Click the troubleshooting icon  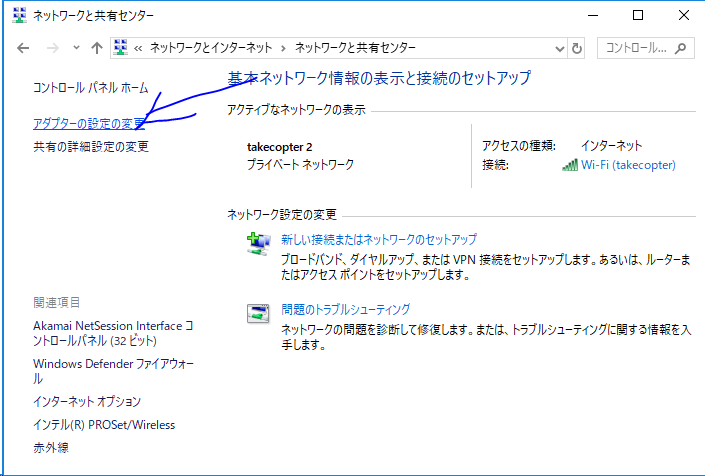click(258, 313)
